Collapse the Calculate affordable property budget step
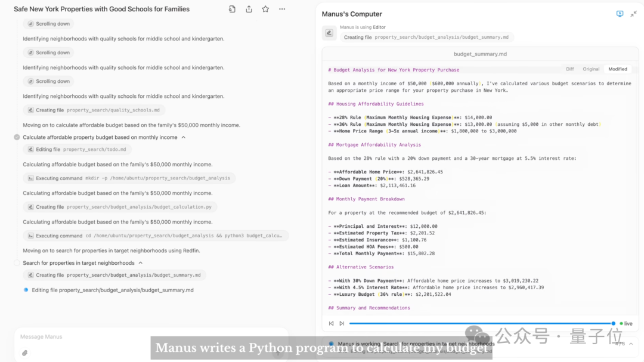 pos(184,137)
